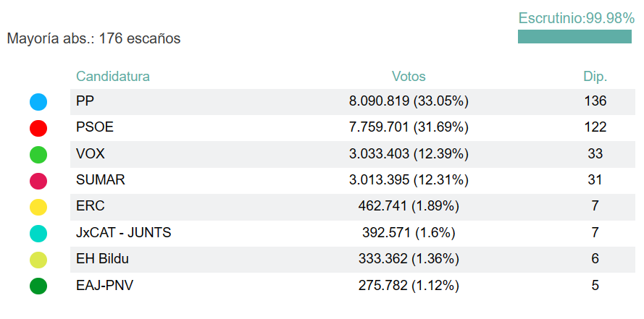Click the red PSOE party color dot

click(x=38, y=128)
